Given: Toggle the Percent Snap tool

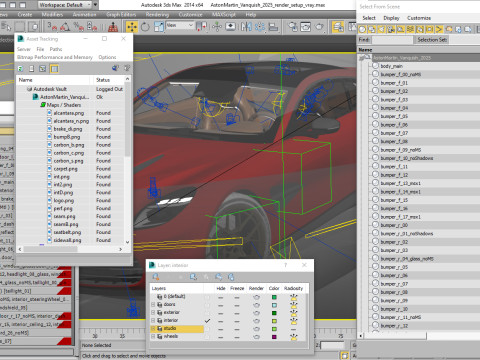Looking at the screenshot, I should click(79, 26).
